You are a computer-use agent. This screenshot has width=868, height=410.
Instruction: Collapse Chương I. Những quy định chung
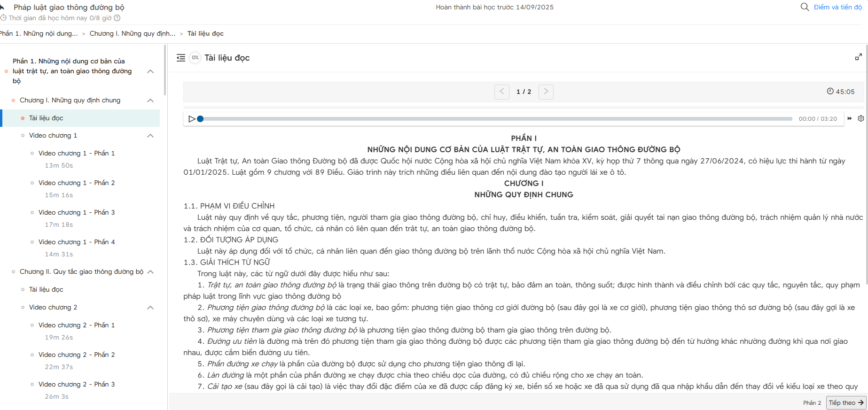150,101
